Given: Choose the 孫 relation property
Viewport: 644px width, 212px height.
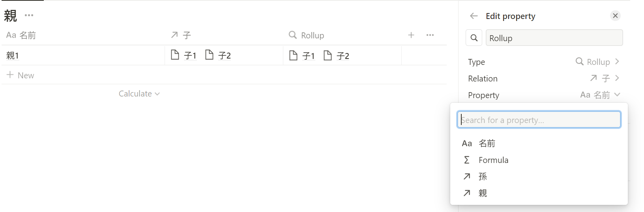Looking at the screenshot, I should click(x=483, y=176).
